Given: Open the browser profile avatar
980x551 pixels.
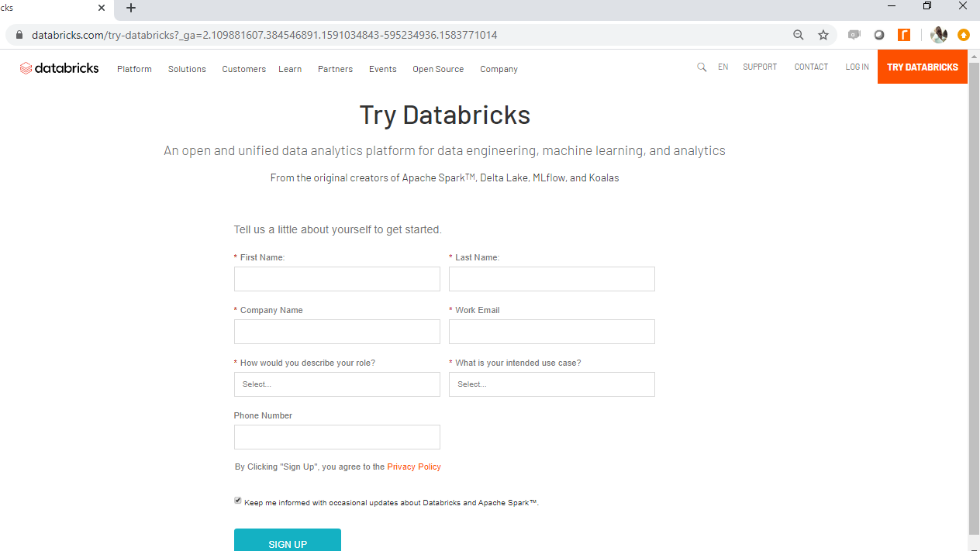Looking at the screenshot, I should tap(939, 35).
